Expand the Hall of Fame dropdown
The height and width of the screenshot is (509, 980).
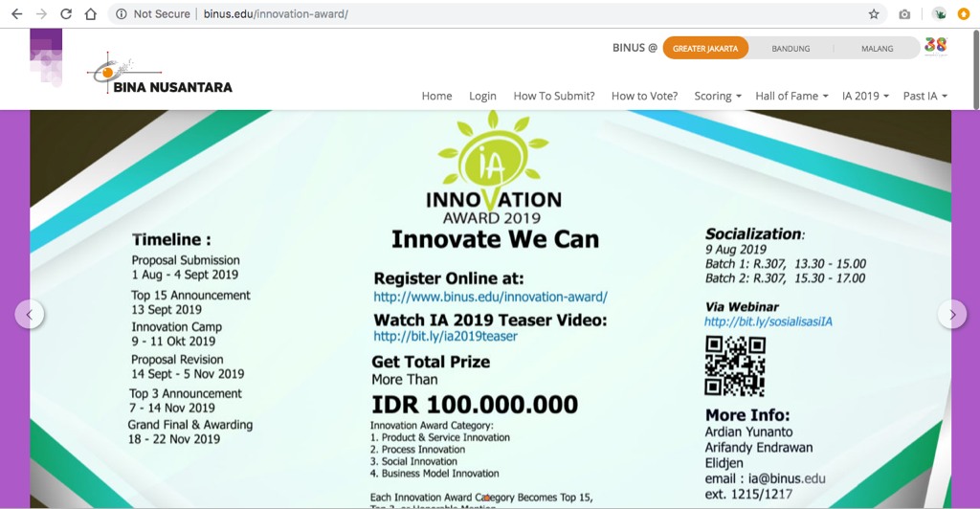pyautogui.click(x=791, y=96)
